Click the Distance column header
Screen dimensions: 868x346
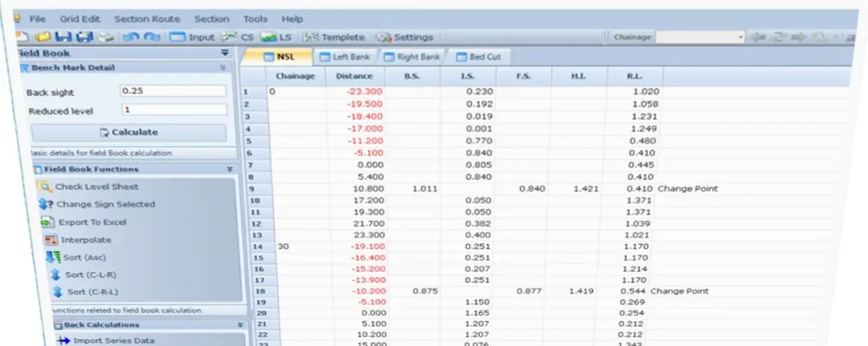tap(354, 76)
